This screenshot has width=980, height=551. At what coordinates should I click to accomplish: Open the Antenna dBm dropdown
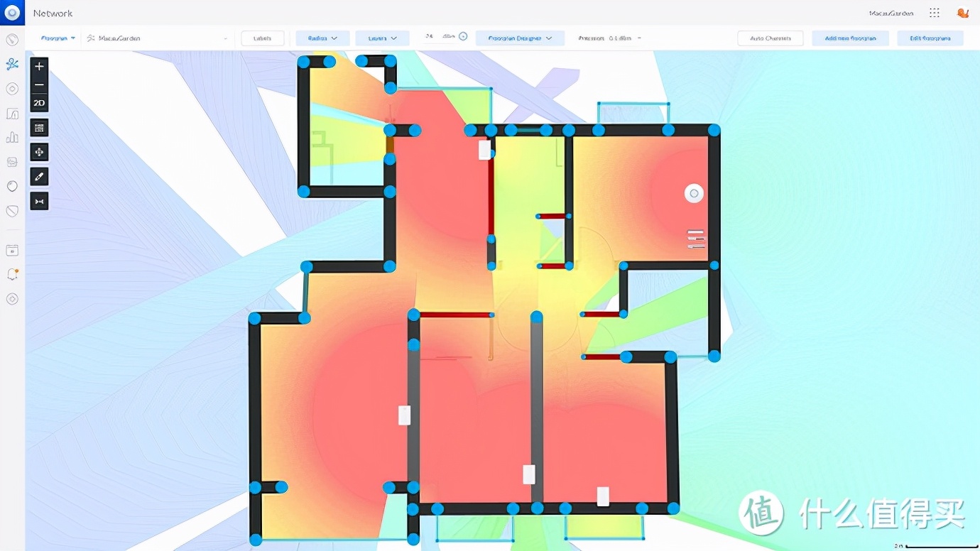tap(610, 38)
